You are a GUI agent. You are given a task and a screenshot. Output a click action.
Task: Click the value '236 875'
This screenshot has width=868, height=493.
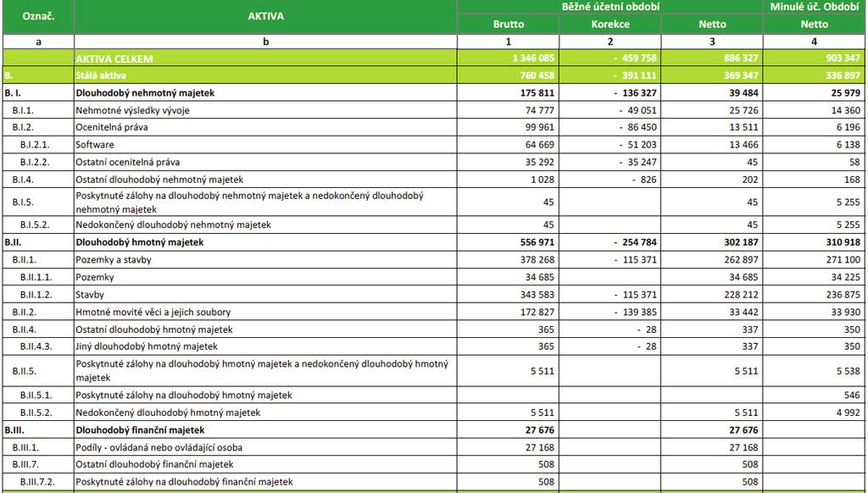pyautogui.click(x=843, y=295)
